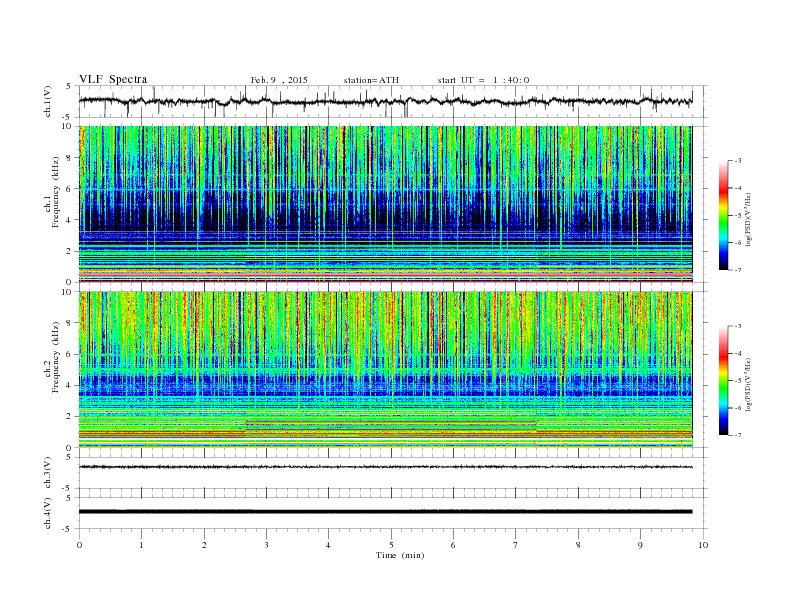The width and height of the screenshot is (792, 612).
Task: Click the '9' tick label on the time axis
Action: (640, 545)
